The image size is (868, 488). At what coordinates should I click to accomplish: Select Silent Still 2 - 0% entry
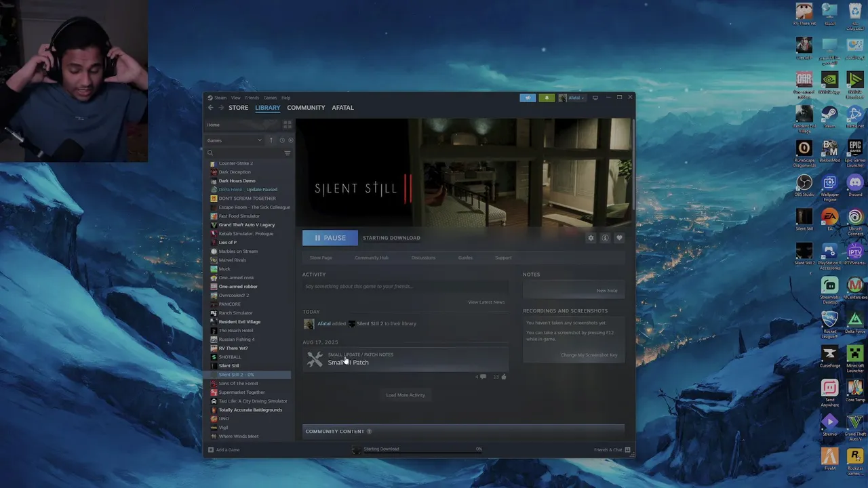tap(248, 375)
